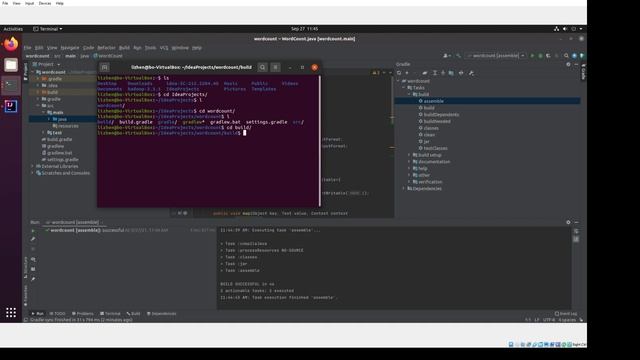
Task: Open Run panel gear settings icon
Action: 568,222
